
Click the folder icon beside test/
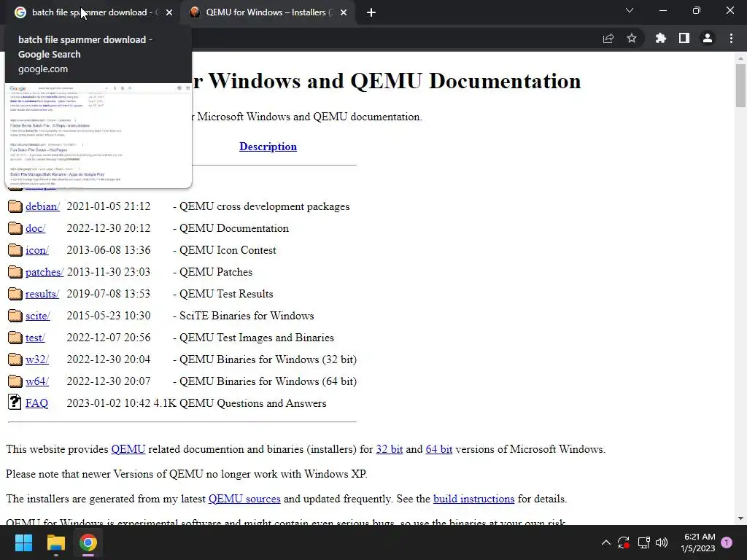tap(15, 338)
